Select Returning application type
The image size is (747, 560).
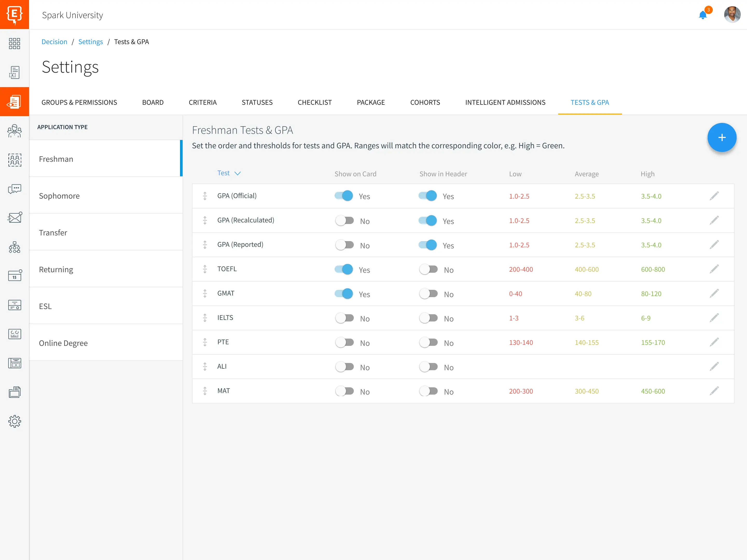pyautogui.click(x=106, y=269)
